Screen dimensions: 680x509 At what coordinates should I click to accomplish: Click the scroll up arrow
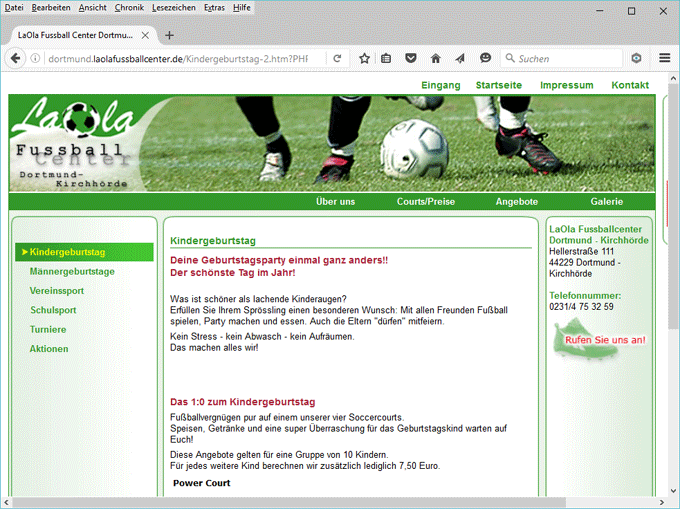click(673, 78)
